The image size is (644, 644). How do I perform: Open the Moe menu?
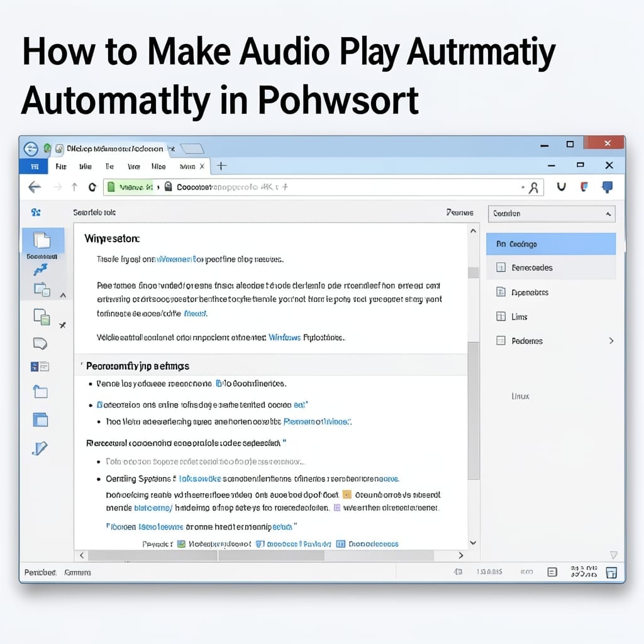point(158,166)
